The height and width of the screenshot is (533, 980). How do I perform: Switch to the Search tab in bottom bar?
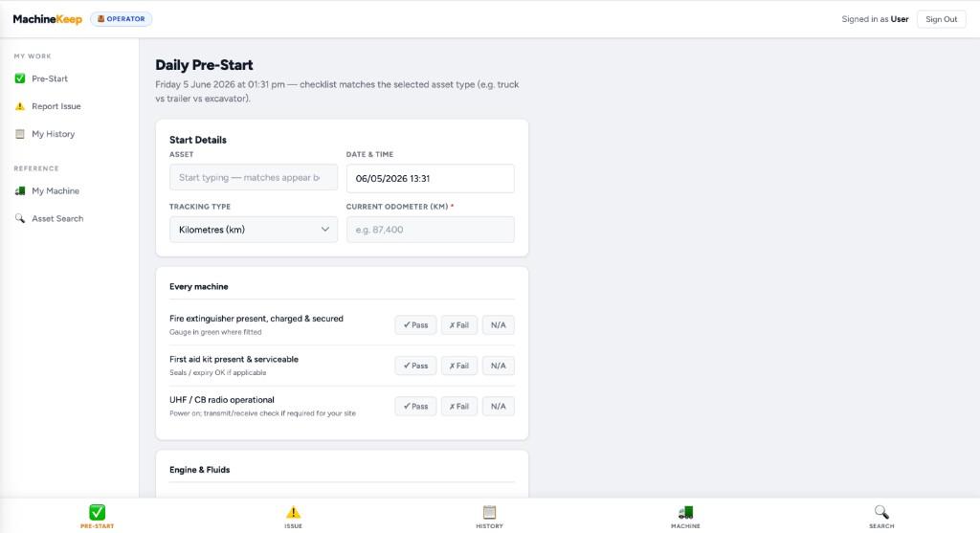[x=881, y=516]
